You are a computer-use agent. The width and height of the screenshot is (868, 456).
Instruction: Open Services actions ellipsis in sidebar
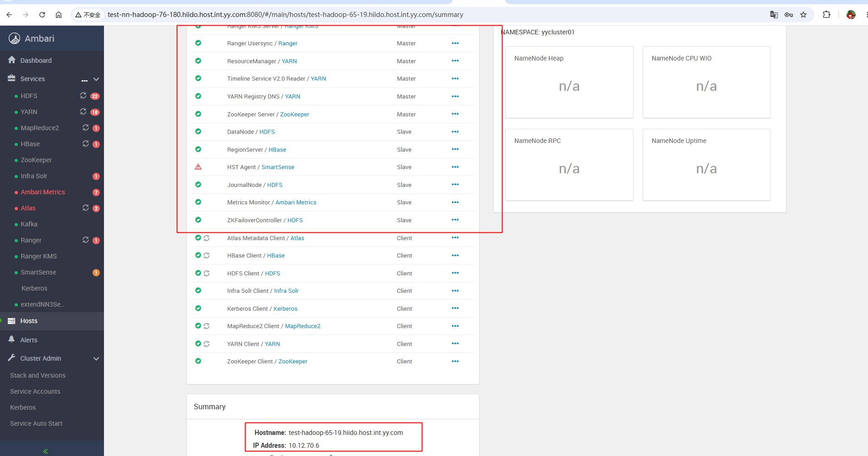point(84,80)
